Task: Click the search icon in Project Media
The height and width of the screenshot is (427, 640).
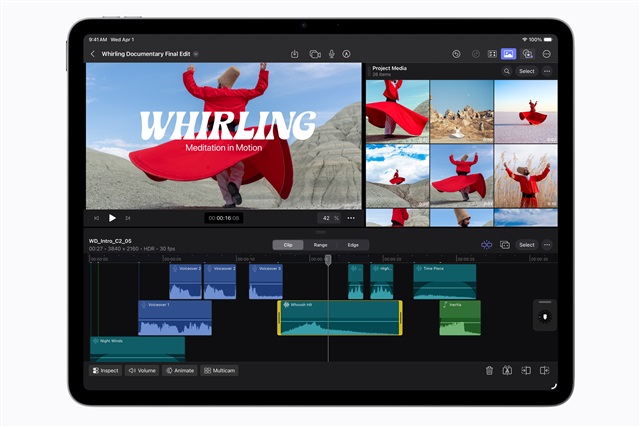Action: click(506, 72)
